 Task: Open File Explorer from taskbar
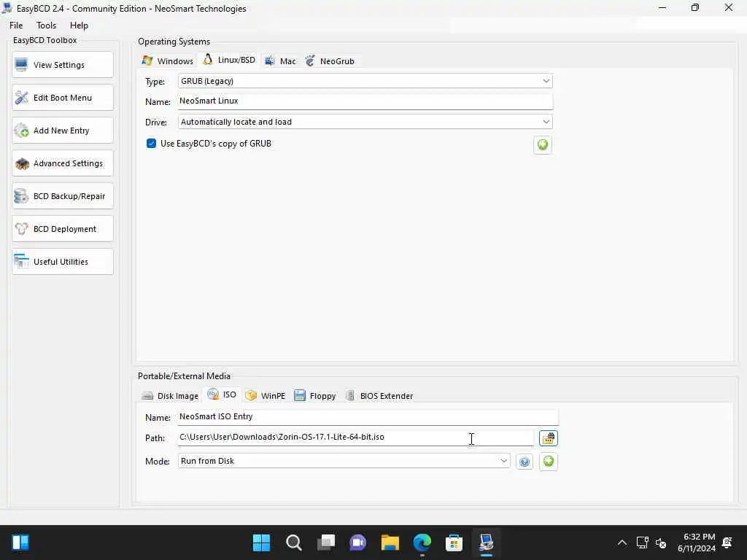pyautogui.click(x=390, y=542)
